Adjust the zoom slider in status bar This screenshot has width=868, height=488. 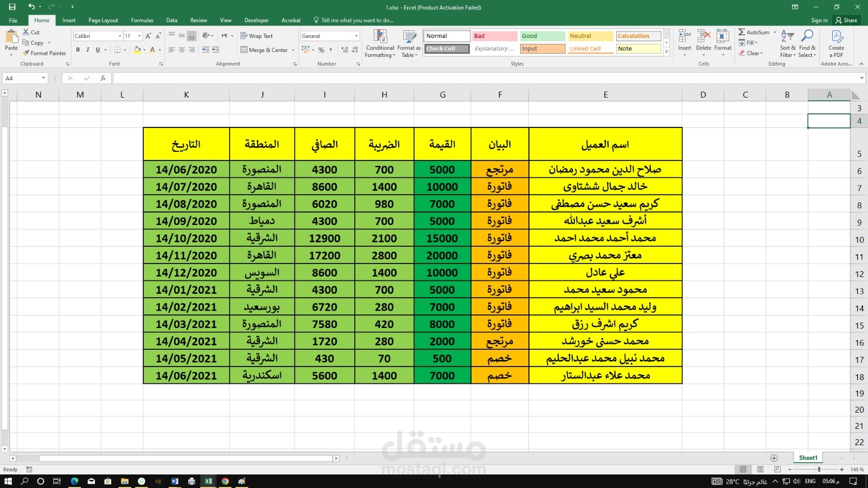click(819, 469)
